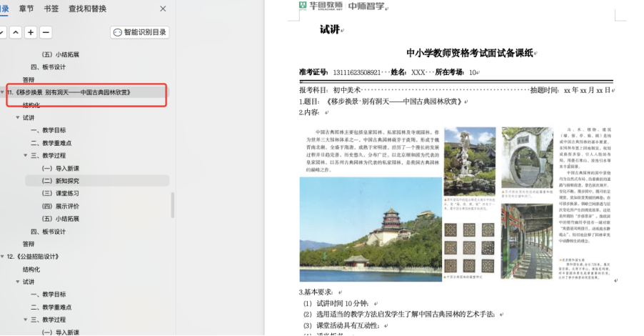This screenshot has height=336, width=644.
Task: Collapse the 试讲 node under section 11
Action: [x=18, y=117]
